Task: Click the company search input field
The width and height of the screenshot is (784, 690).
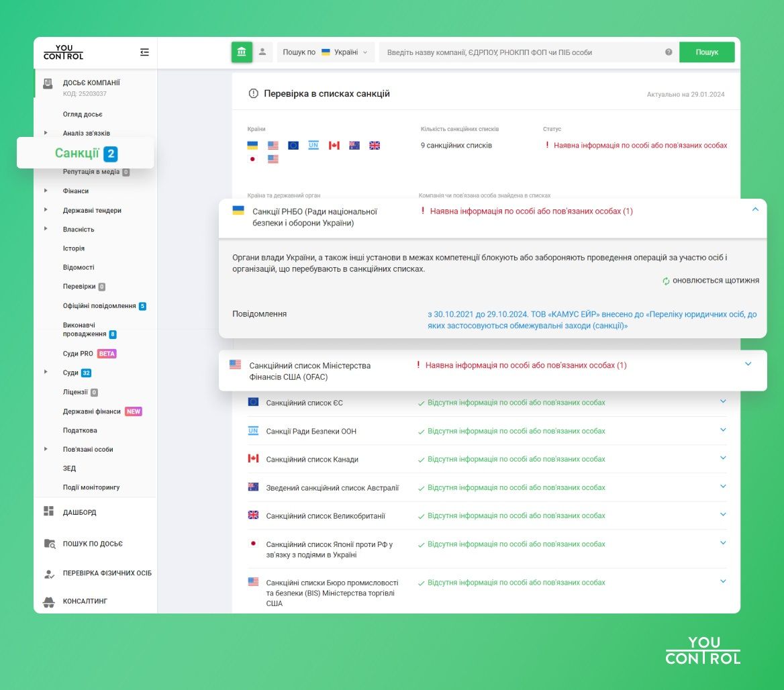Action: [x=520, y=52]
